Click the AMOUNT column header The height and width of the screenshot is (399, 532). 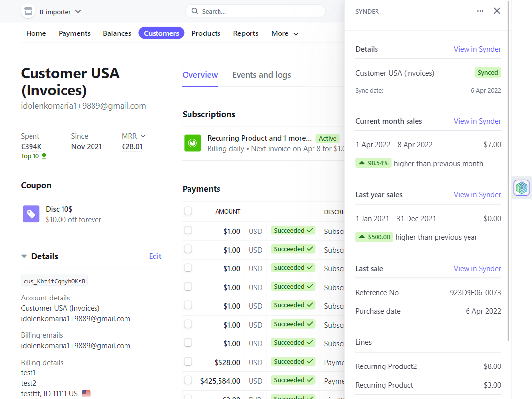(x=228, y=211)
